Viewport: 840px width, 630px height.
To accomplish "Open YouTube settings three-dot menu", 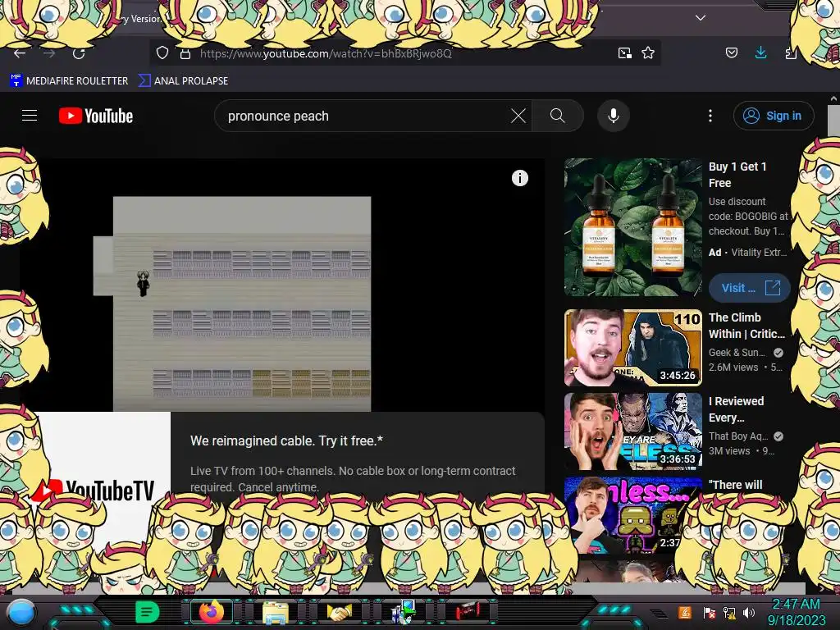I will coord(710,116).
